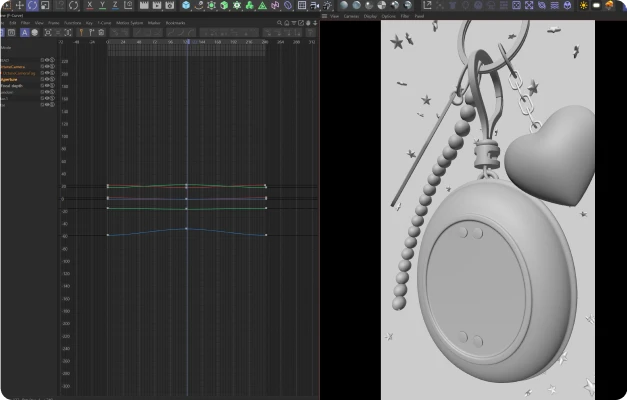Open the Bookmarks menu
The height and width of the screenshot is (400, 627).
[175, 23]
